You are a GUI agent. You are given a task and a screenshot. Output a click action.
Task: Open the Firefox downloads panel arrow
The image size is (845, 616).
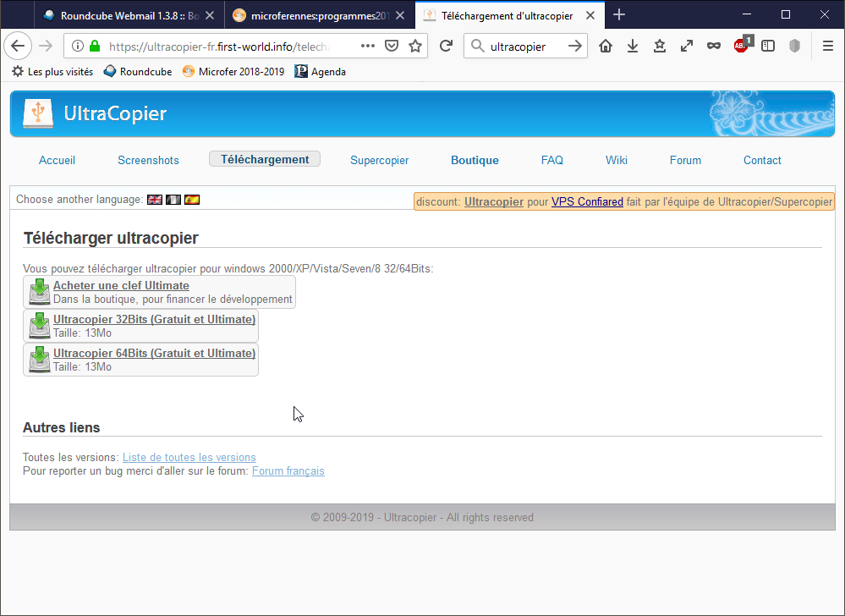click(x=633, y=47)
